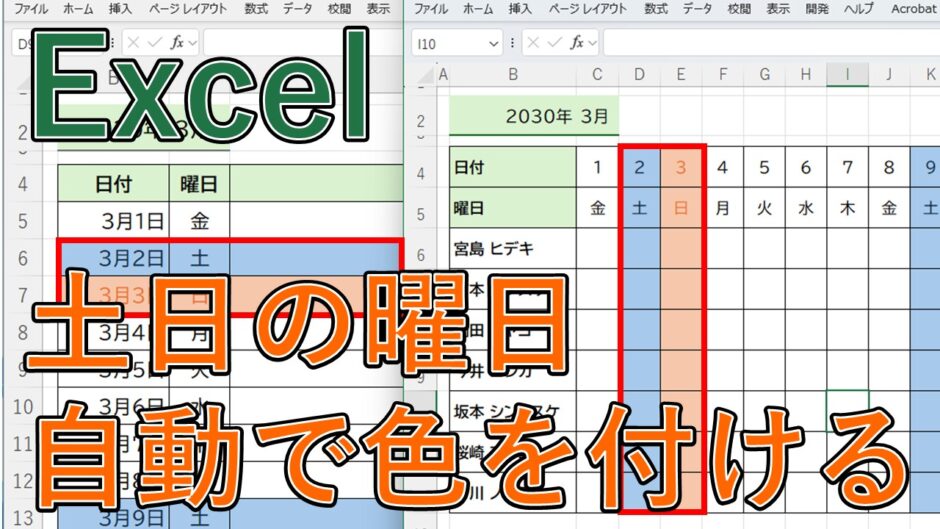Open データ tab in the left window

(298, 9)
